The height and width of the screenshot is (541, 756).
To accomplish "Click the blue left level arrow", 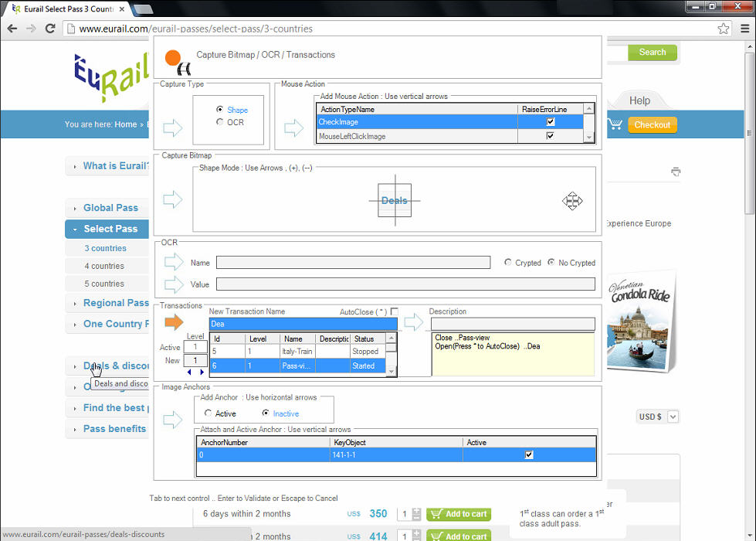I will coord(189,372).
